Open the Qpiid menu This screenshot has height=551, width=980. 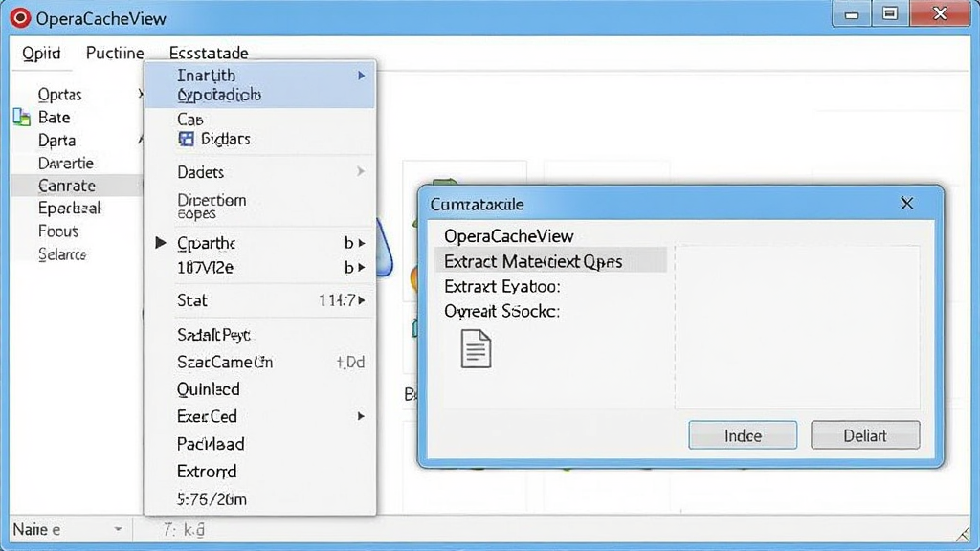click(x=41, y=54)
